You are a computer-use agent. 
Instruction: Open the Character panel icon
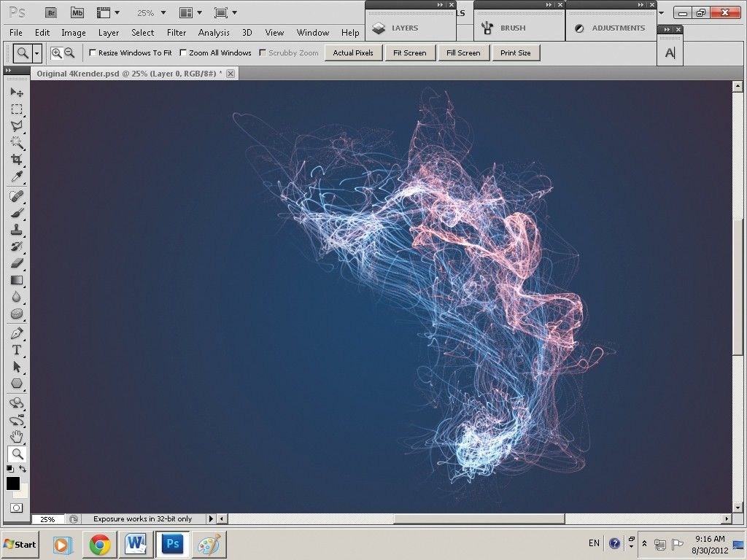click(x=670, y=52)
